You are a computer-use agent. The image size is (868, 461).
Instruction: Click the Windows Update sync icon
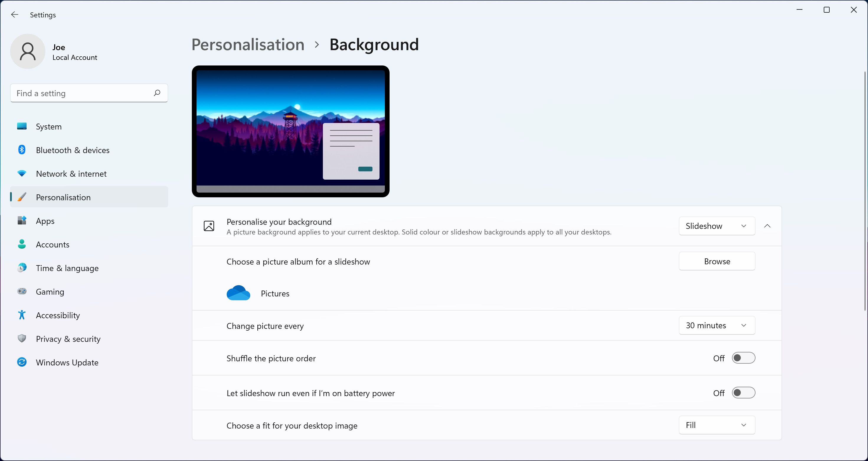click(x=22, y=362)
